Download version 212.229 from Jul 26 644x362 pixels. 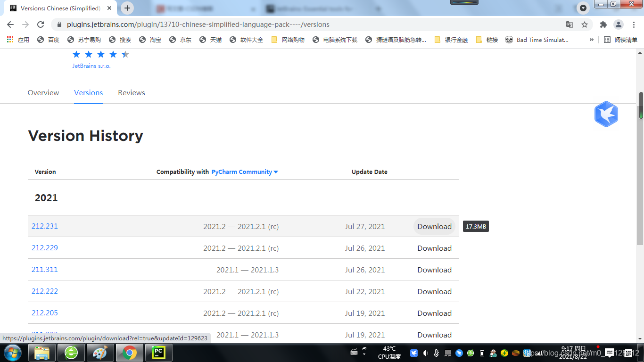434,248
